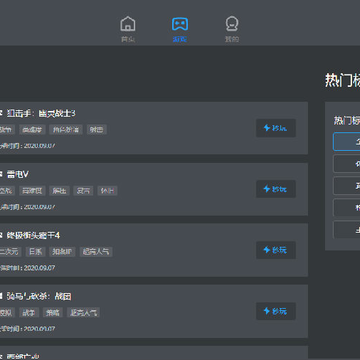Click 秒玩 for 终极街头霸王4
The image size is (360, 360).
pos(276,250)
